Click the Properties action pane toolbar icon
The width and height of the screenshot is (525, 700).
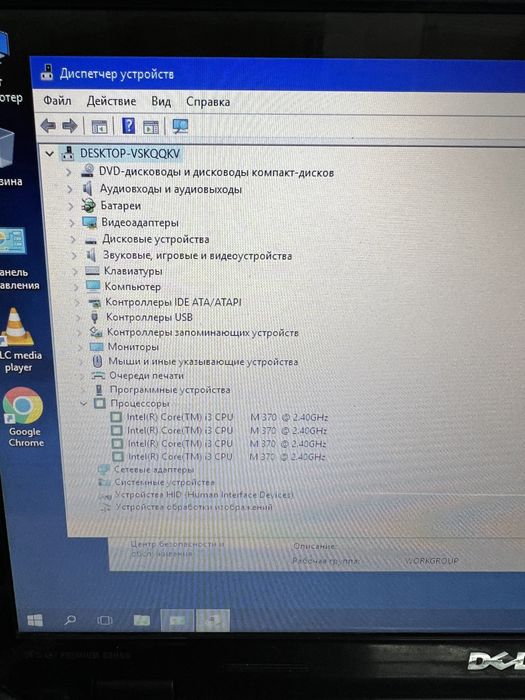(151, 127)
